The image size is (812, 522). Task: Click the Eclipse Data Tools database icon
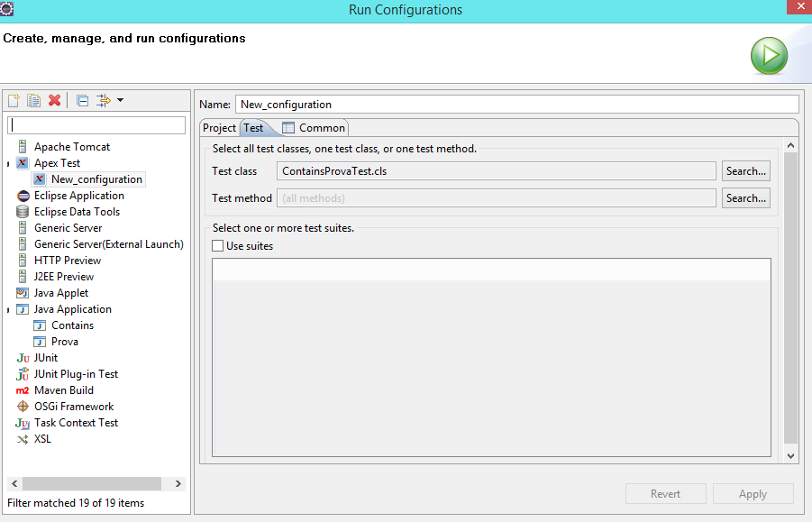coord(23,212)
